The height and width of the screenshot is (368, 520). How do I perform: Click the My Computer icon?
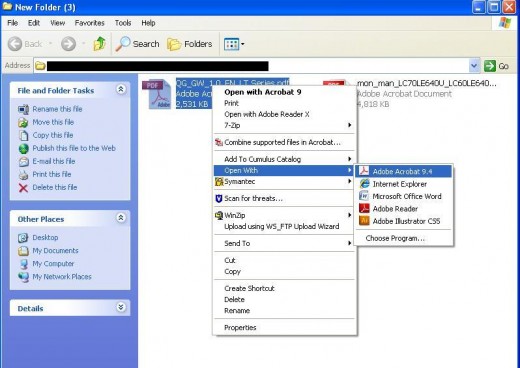point(23,264)
